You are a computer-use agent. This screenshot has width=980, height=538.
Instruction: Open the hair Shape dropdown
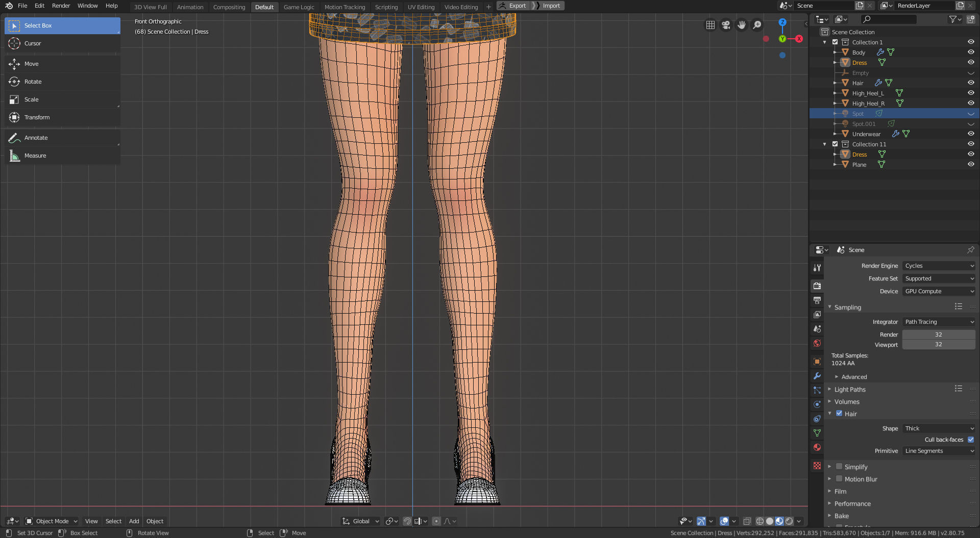click(939, 428)
